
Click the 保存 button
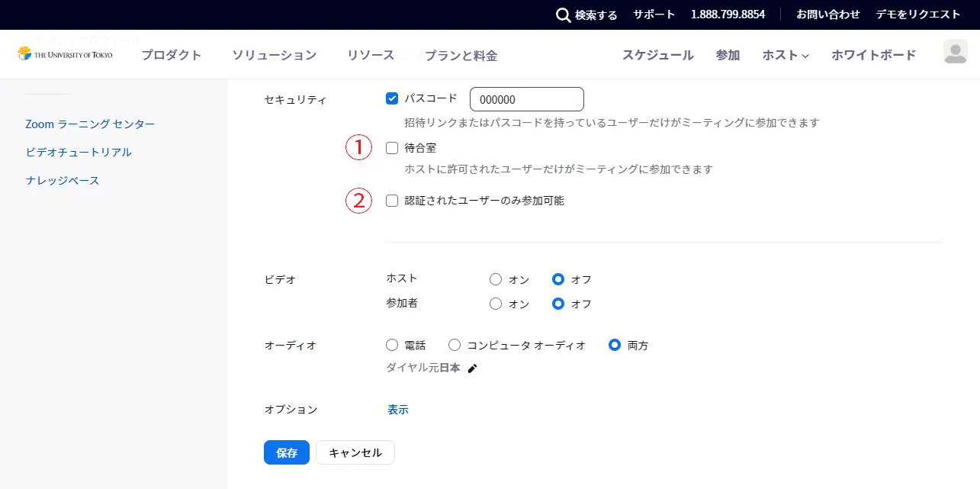coord(287,452)
